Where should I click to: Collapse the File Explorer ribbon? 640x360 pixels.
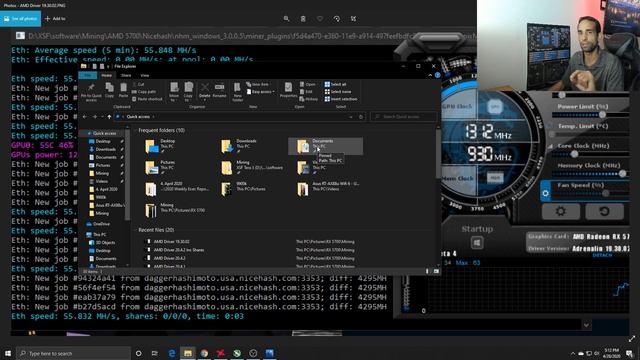(x=430, y=75)
